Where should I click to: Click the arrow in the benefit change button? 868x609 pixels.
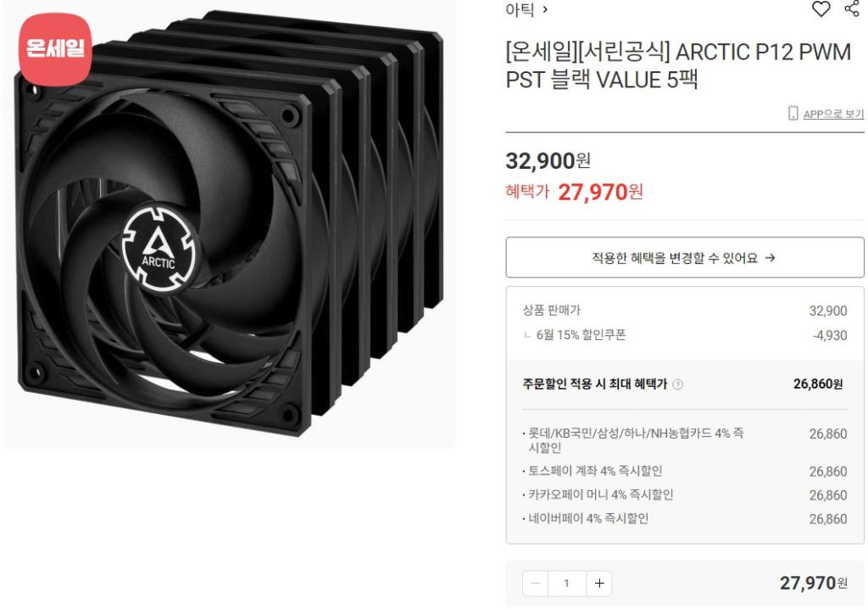click(770, 258)
